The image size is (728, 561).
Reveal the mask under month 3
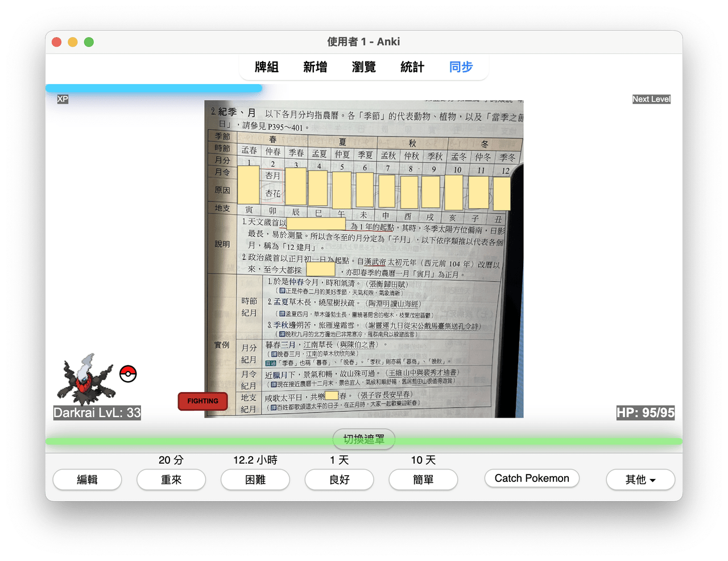tap(296, 187)
